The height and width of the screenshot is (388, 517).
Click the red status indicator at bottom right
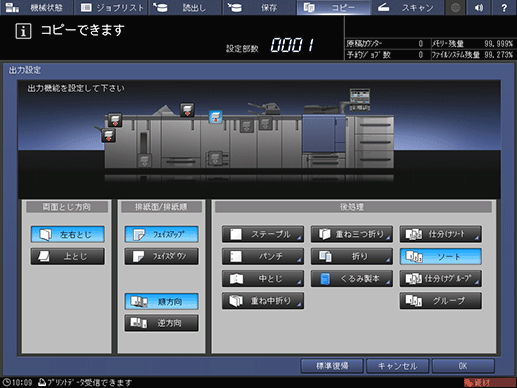tap(489, 382)
